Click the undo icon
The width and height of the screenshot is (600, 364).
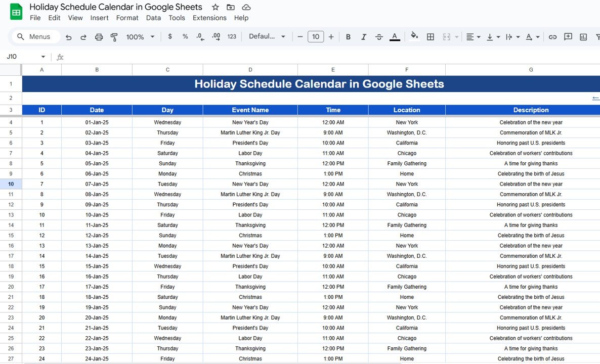click(x=68, y=37)
